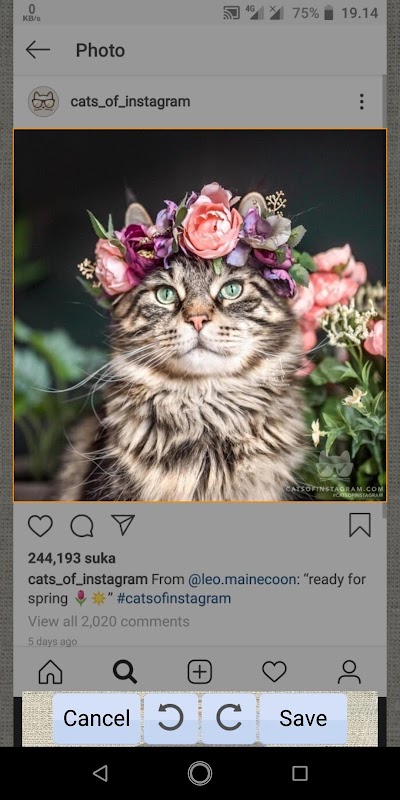Open the #catsofinstagram hashtag
Viewport: 400px width, 800px height.
pos(174,598)
